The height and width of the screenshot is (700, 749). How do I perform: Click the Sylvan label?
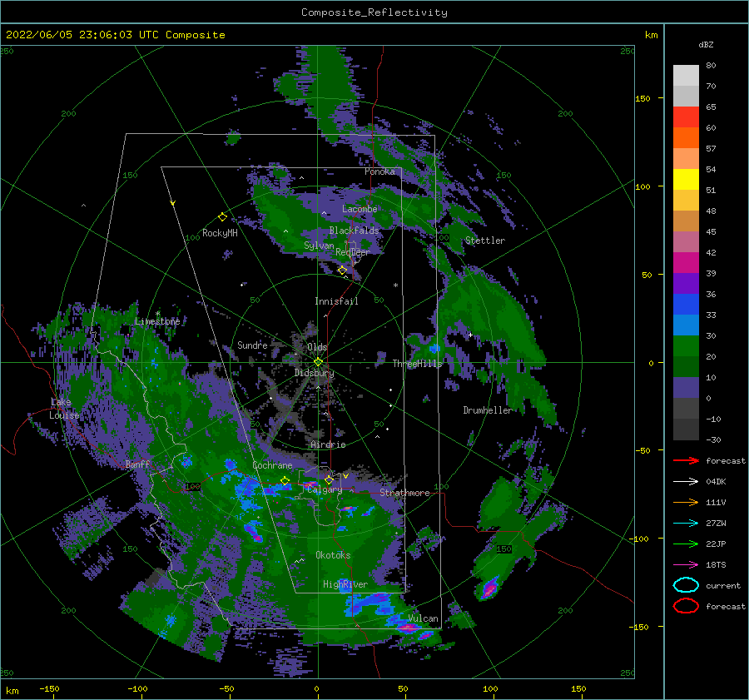pos(319,246)
